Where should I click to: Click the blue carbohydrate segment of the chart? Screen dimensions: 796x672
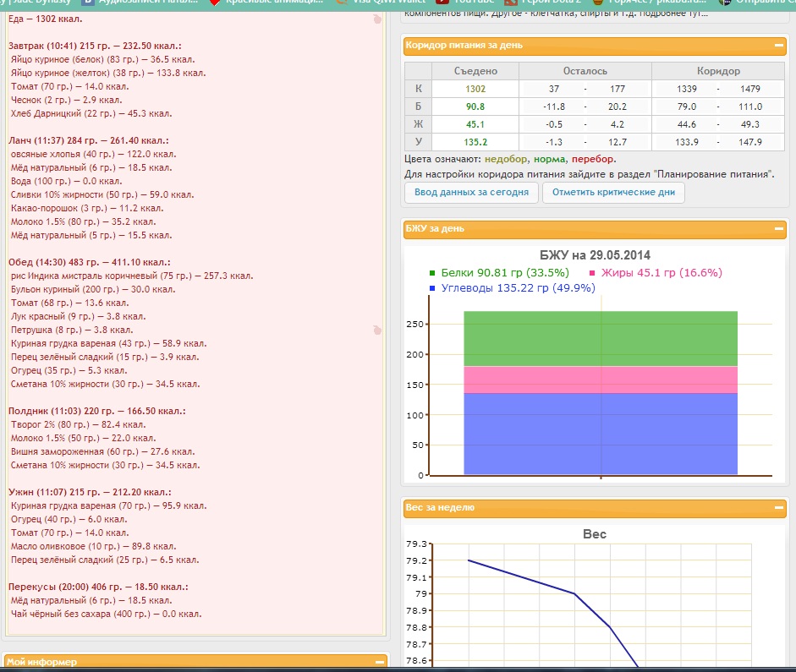click(x=601, y=433)
